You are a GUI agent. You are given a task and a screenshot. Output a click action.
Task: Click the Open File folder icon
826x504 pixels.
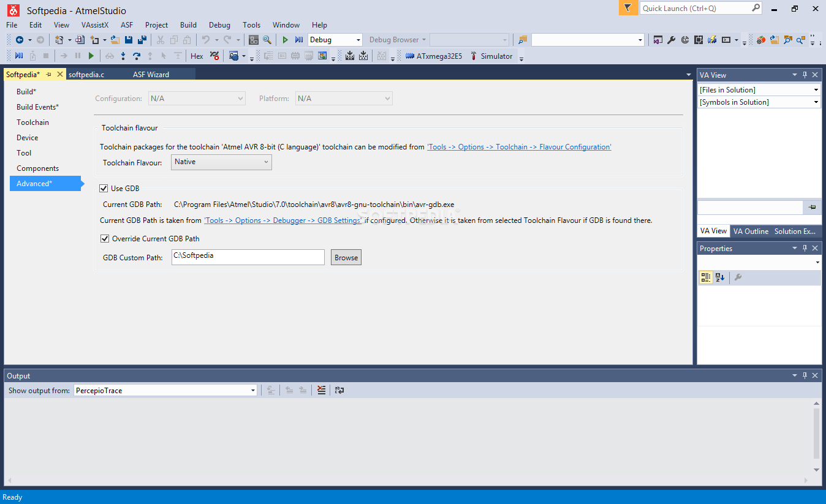tap(115, 40)
